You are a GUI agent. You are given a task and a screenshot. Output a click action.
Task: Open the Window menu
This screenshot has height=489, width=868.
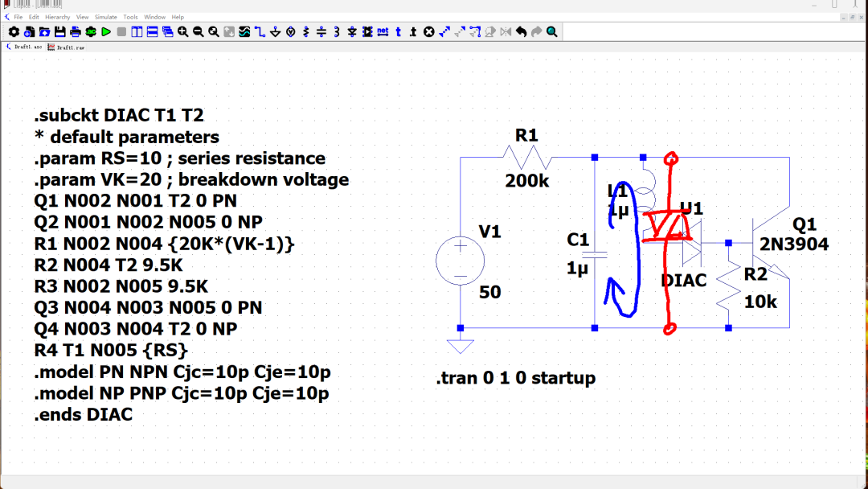click(x=154, y=17)
